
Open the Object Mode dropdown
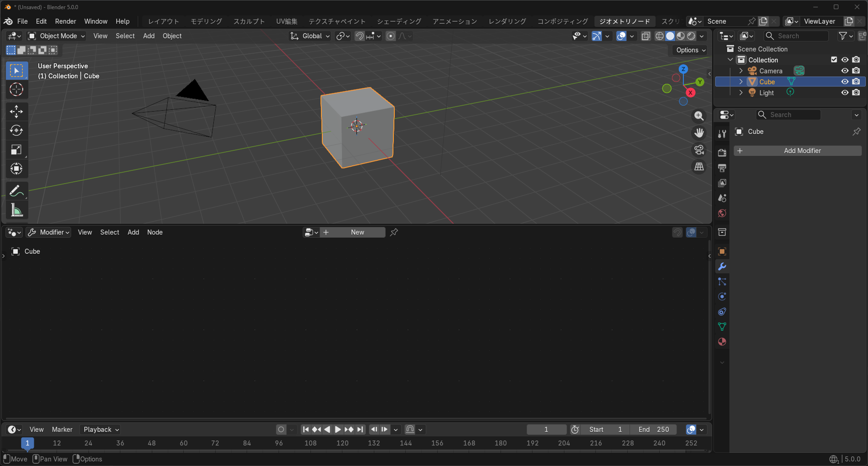(57, 36)
